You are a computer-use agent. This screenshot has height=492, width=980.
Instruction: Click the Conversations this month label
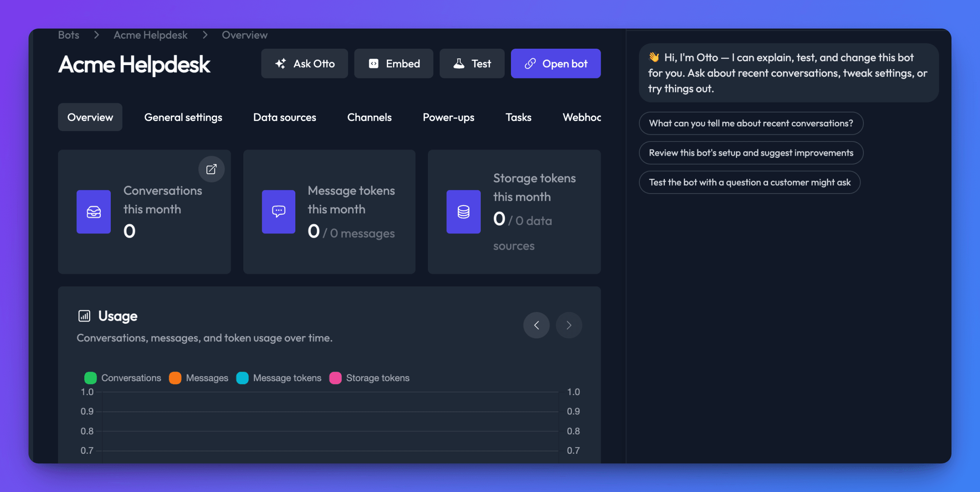click(x=163, y=200)
